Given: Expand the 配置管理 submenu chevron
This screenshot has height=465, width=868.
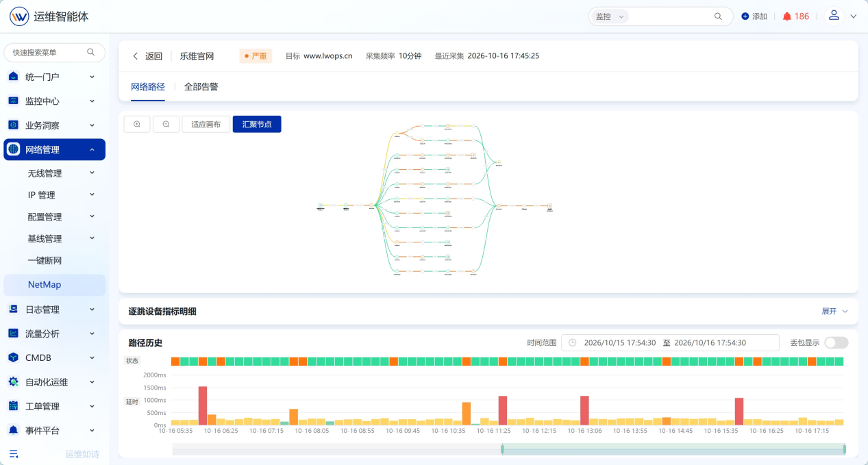Looking at the screenshot, I should pos(92,216).
